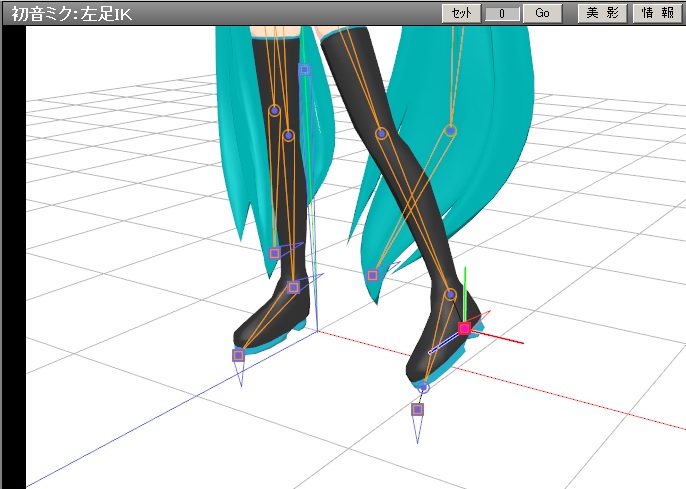Click the title text 初音ミク: 左足IK
Image resolution: width=686 pixels, height=489 pixels.
tap(71, 14)
